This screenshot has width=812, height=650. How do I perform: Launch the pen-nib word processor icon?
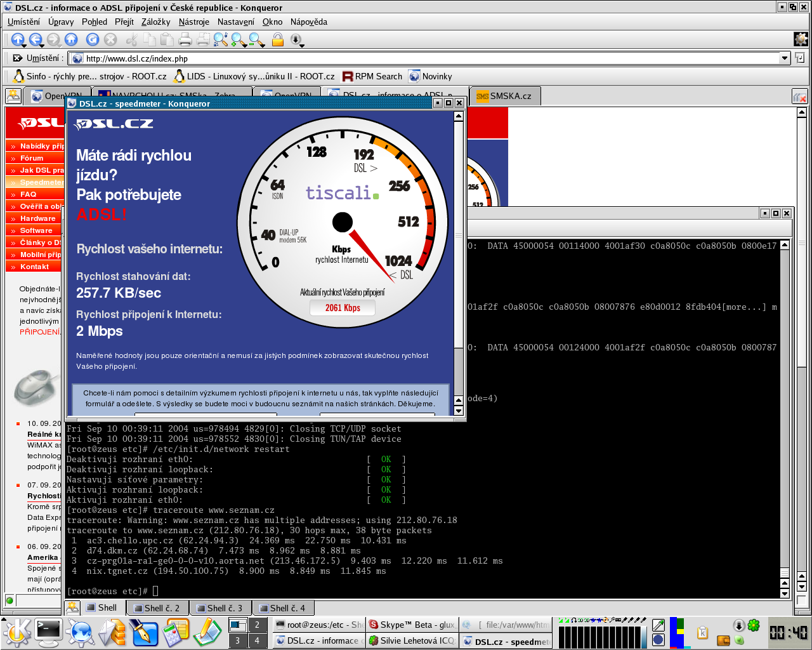point(144,632)
